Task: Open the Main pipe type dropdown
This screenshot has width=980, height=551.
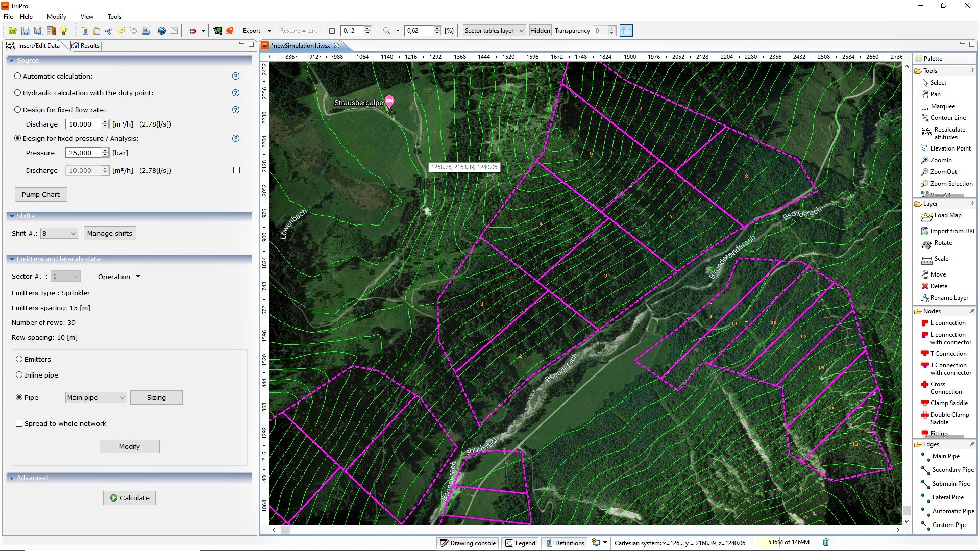Action: 96,397
